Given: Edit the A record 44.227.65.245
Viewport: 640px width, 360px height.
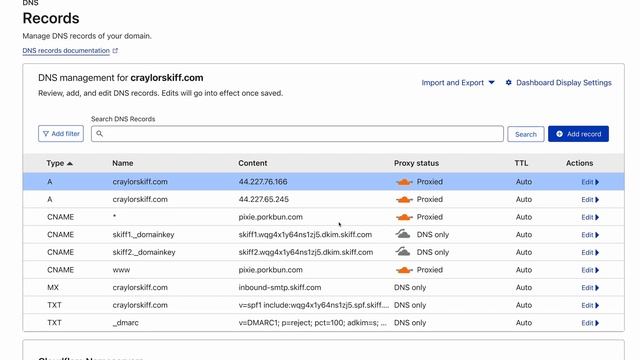Looking at the screenshot, I should tap(590, 200).
